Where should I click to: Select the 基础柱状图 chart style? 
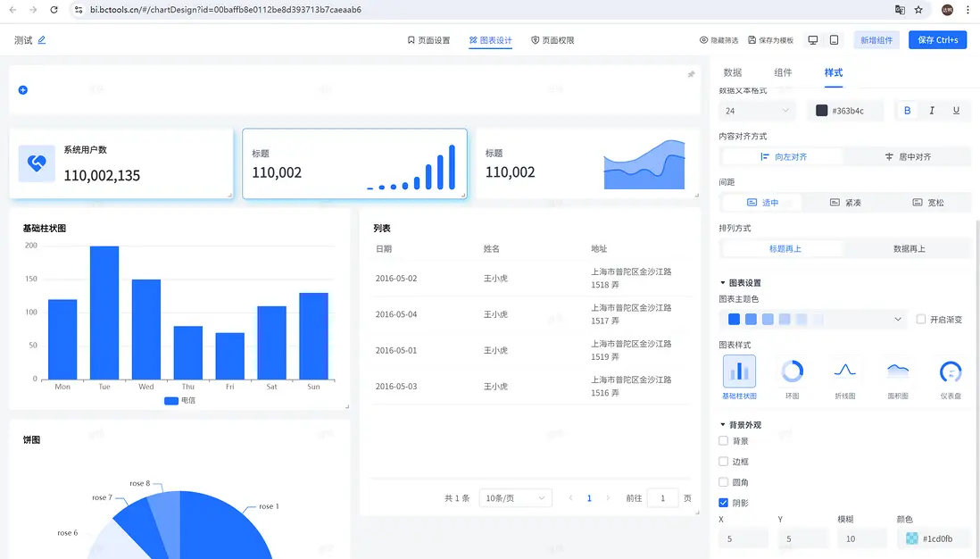(739, 377)
